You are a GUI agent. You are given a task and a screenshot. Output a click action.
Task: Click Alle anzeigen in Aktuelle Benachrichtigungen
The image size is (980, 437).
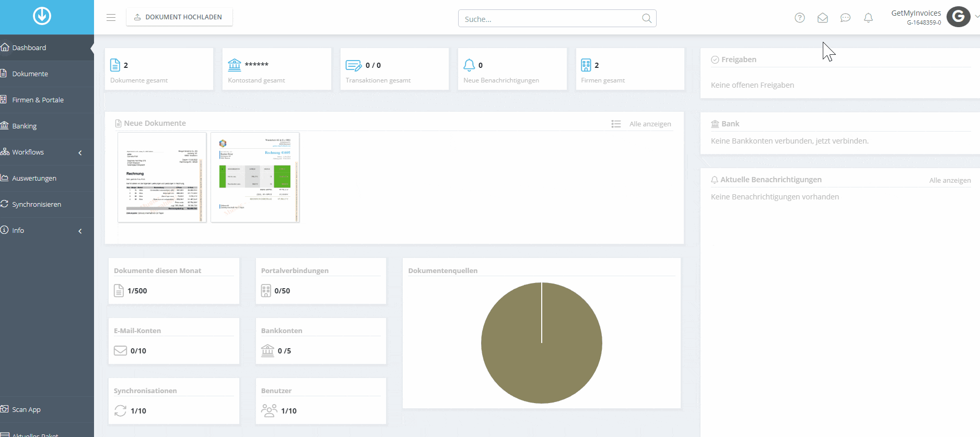click(950, 180)
